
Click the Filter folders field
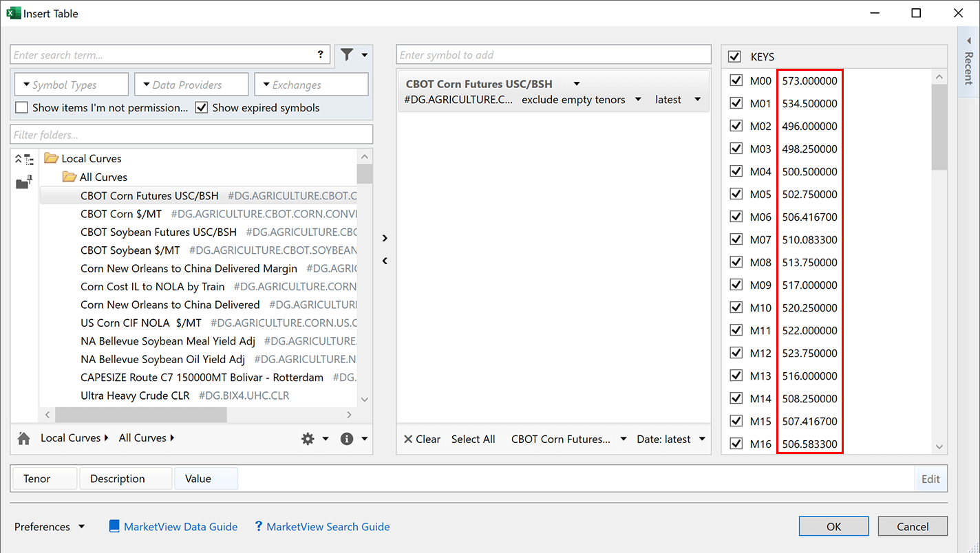point(191,135)
